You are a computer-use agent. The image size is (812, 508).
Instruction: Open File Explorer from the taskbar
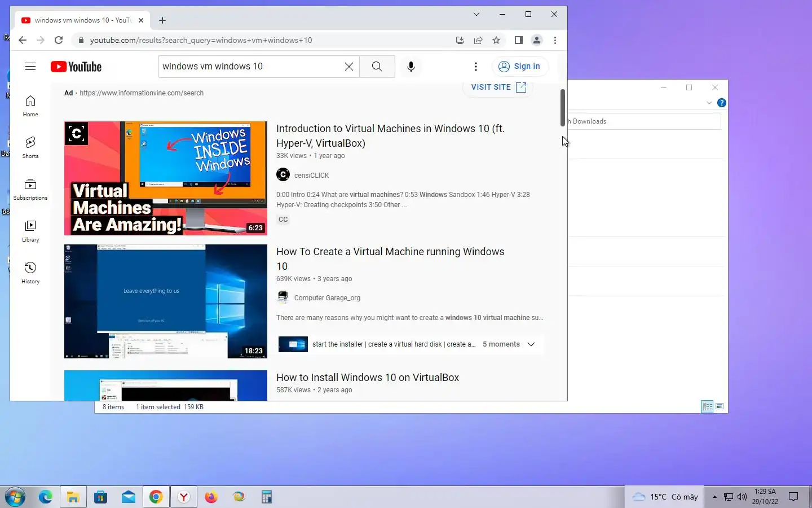pyautogui.click(x=73, y=497)
